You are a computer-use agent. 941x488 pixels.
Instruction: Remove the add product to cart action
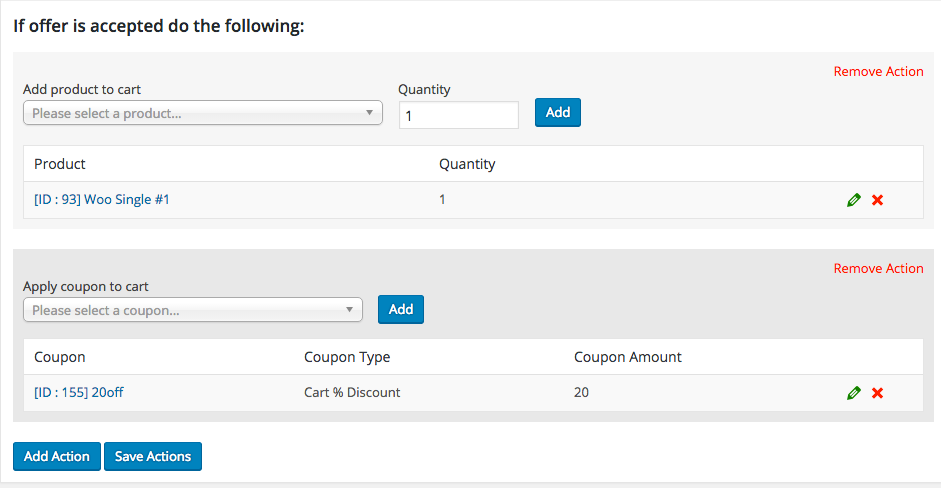(x=878, y=71)
